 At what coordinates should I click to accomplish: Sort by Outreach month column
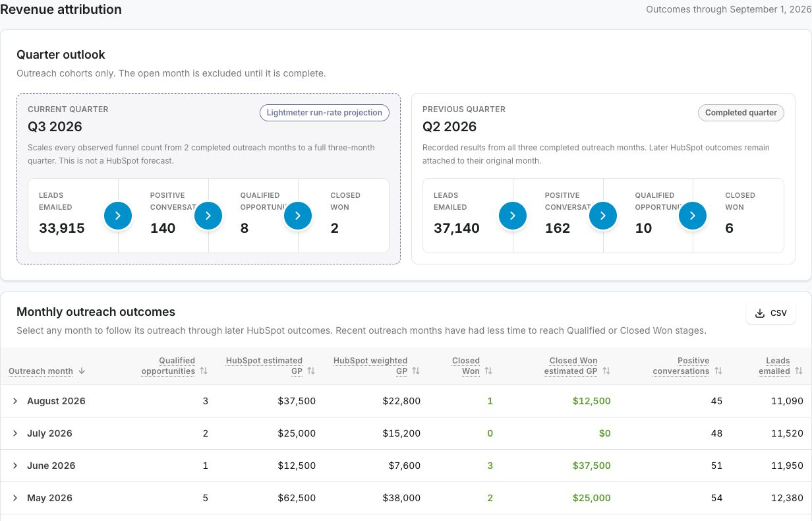click(x=82, y=371)
